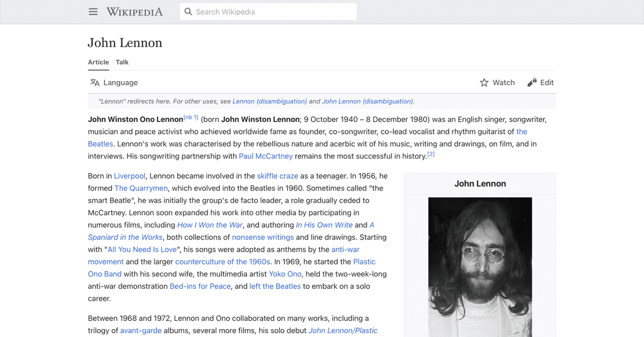Open the nb 1 footnote
644x337 pixels.
pyautogui.click(x=191, y=118)
